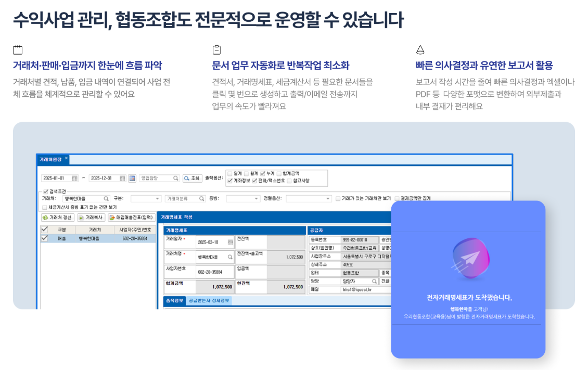Click the search magnifier beside the 담당자 field

tap(375, 282)
